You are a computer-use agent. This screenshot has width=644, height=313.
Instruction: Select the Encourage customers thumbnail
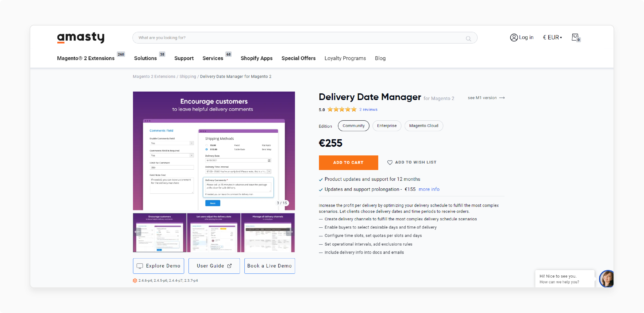[160, 233]
